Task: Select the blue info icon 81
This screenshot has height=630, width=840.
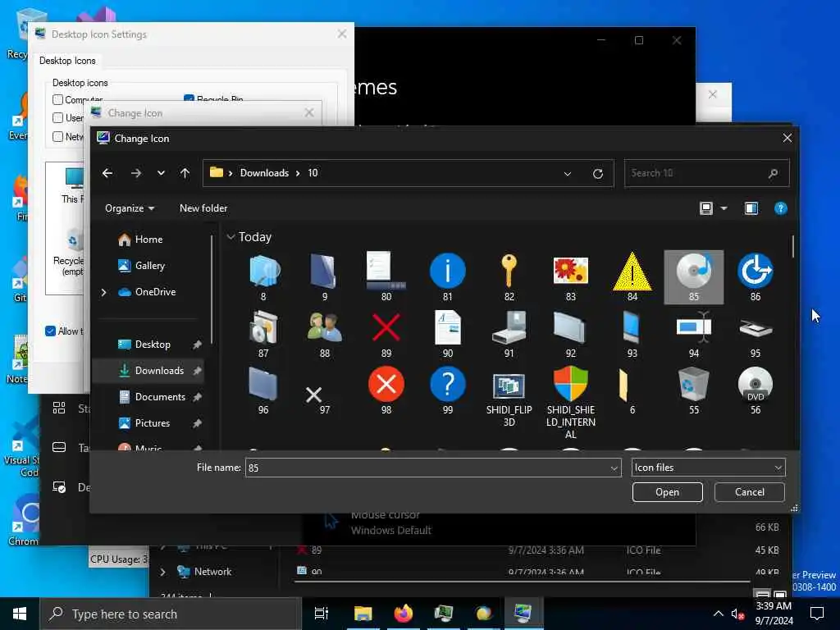Action: [447, 277]
